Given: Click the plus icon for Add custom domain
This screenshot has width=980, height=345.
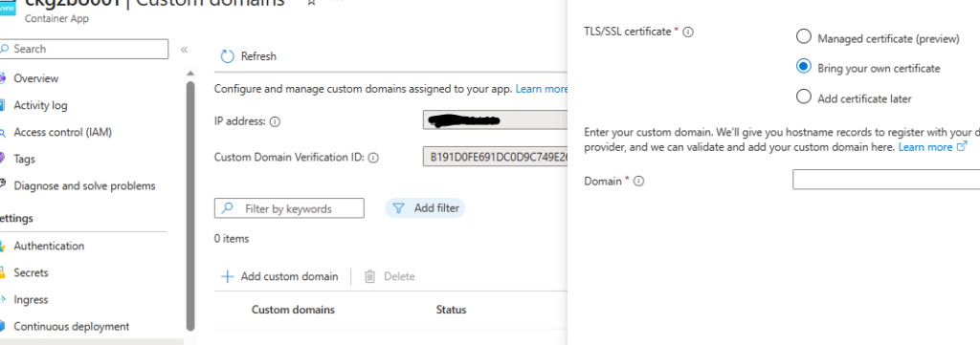Looking at the screenshot, I should point(228,276).
